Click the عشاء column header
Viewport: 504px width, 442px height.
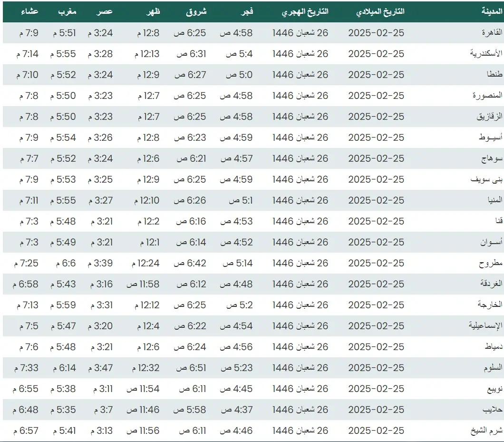tap(29, 11)
